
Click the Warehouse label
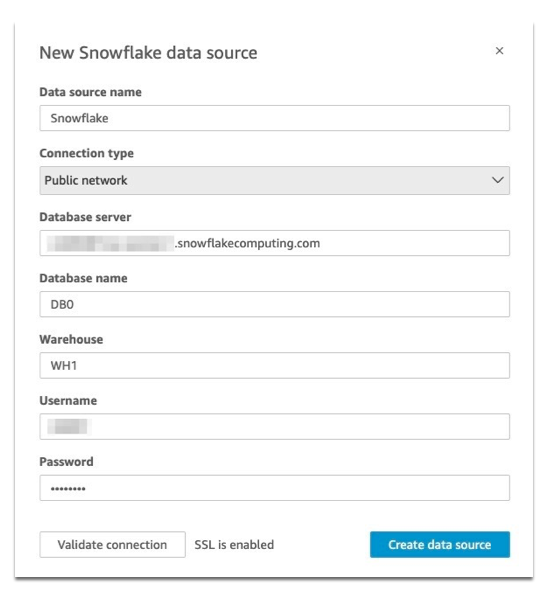71,339
